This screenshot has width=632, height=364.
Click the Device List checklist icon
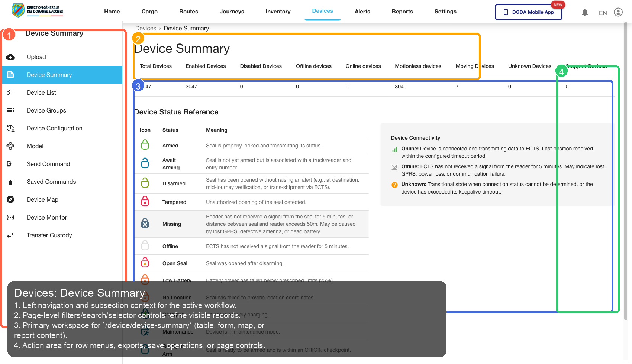10,92
